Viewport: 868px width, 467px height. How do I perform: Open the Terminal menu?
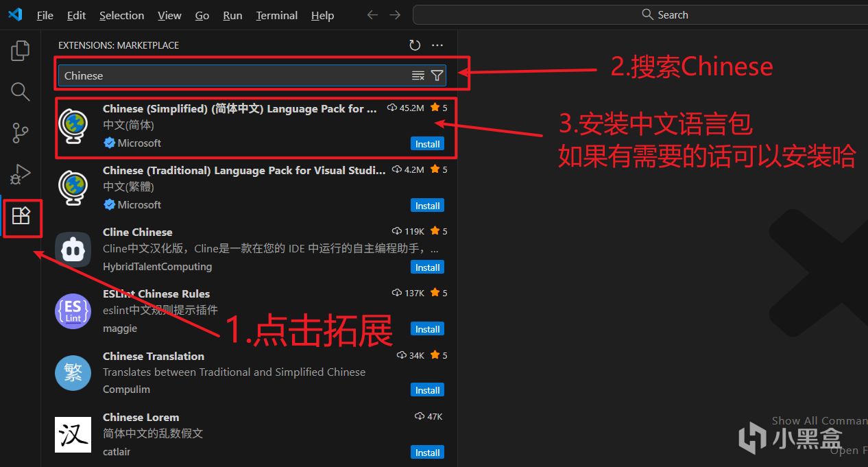(277, 15)
